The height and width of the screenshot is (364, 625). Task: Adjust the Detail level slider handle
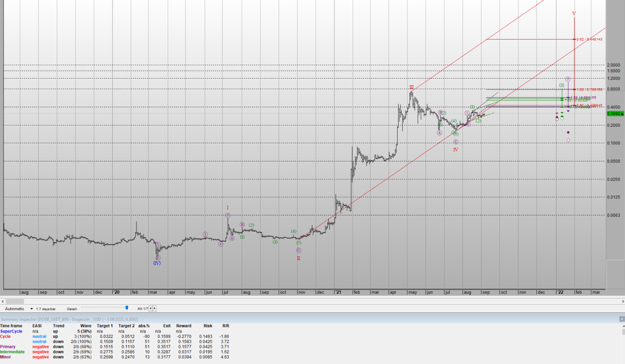pyautogui.click(x=127, y=309)
